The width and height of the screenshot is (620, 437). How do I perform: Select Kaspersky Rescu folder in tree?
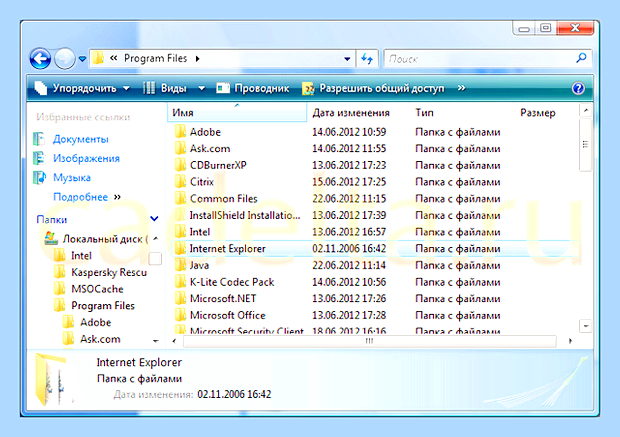pyautogui.click(x=109, y=272)
